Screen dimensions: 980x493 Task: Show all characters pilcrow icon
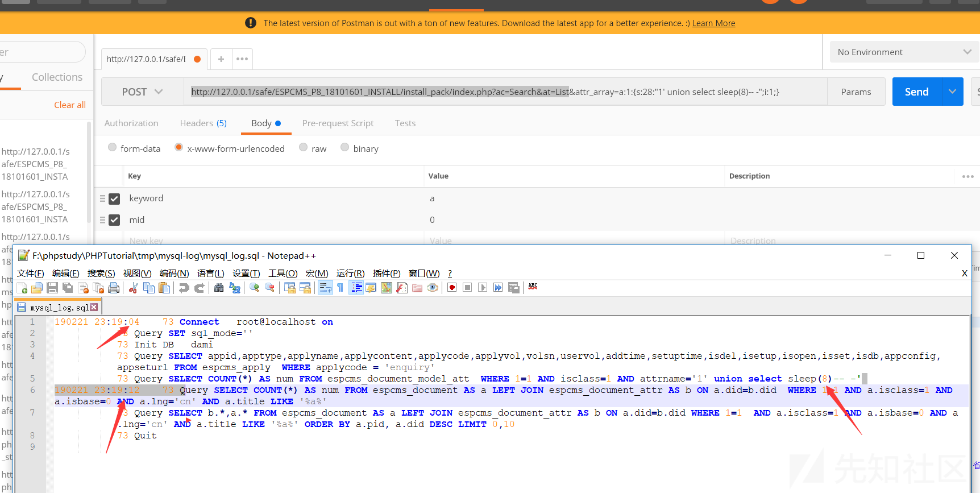coord(340,288)
